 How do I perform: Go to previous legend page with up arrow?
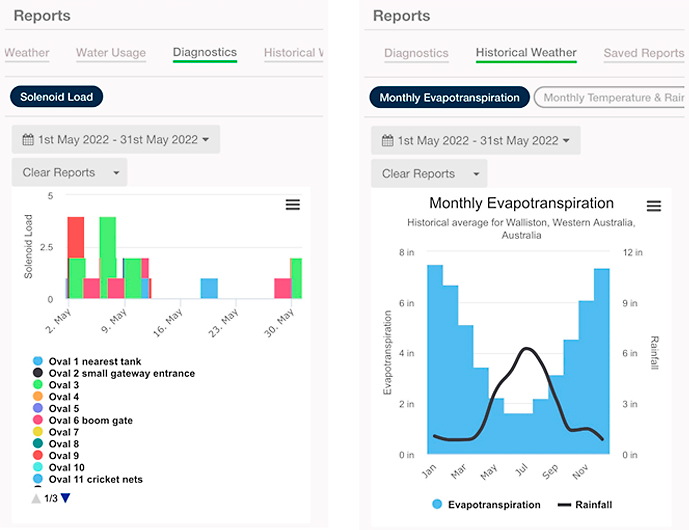(x=37, y=498)
